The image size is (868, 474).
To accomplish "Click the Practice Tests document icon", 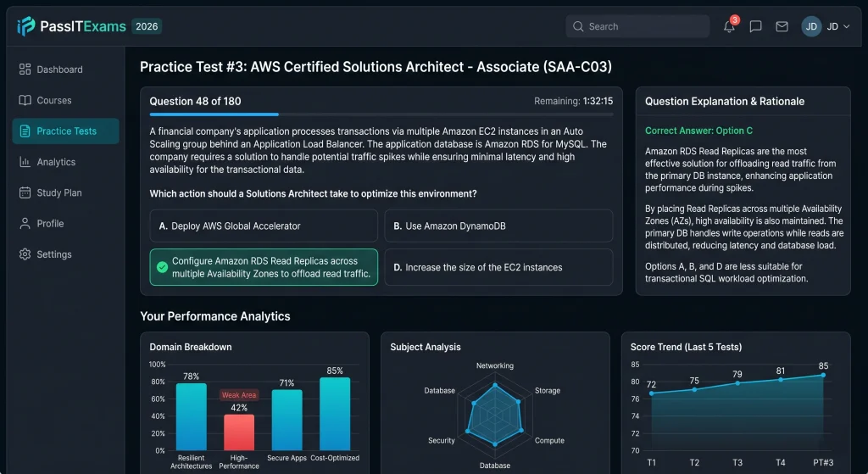I will pos(25,131).
